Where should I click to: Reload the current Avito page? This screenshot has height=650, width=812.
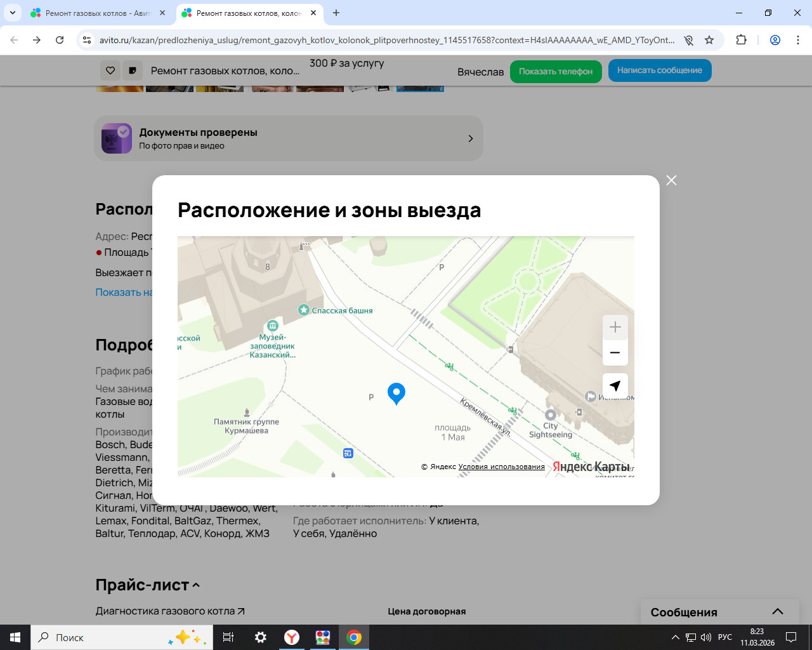60,40
